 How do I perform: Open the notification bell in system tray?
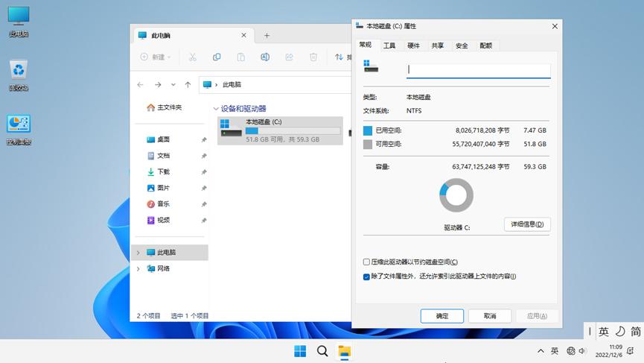pos(631,350)
